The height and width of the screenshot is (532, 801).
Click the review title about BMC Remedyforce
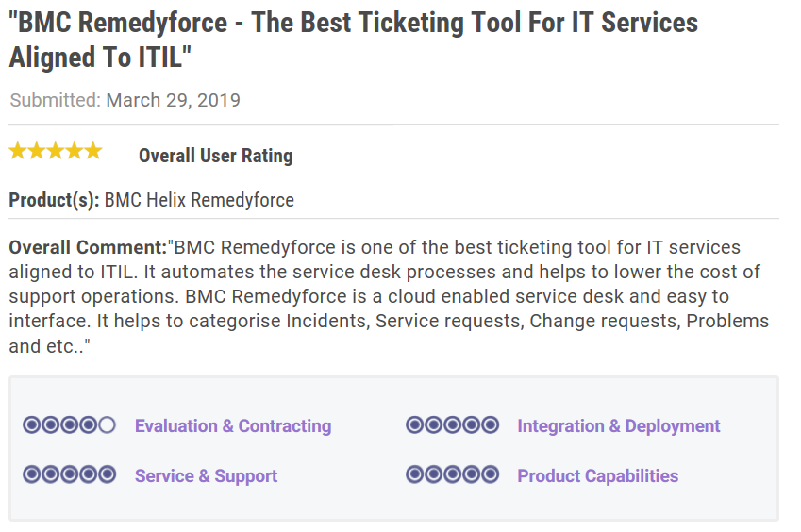click(x=354, y=40)
